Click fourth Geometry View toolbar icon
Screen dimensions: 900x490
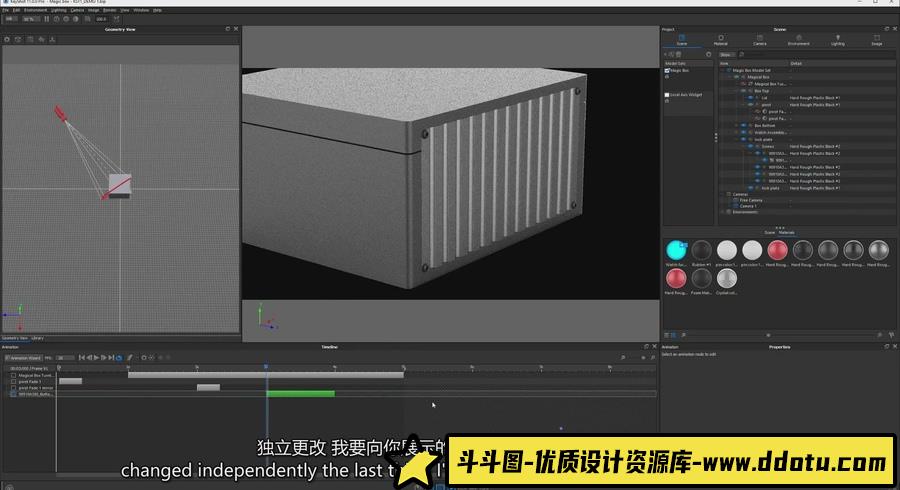pyautogui.click(x=41, y=40)
